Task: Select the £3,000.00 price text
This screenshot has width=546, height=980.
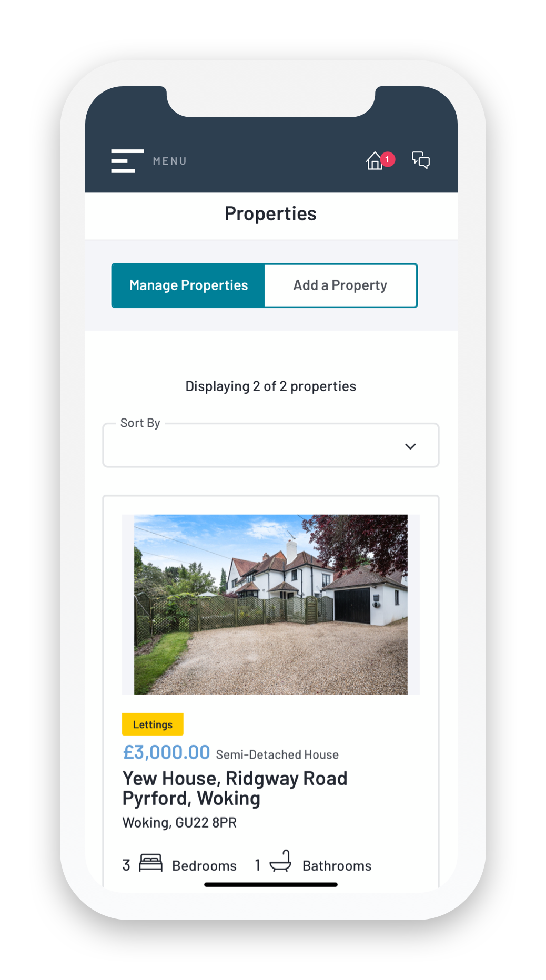Action: click(x=166, y=752)
